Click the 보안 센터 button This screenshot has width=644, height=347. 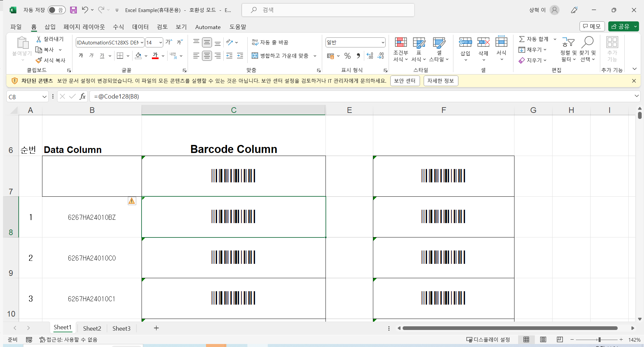(x=405, y=81)
